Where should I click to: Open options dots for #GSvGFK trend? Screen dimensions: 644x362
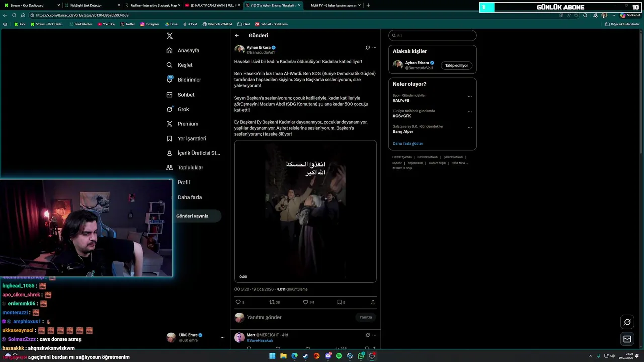pyautogui.click(x=470, y=111)
